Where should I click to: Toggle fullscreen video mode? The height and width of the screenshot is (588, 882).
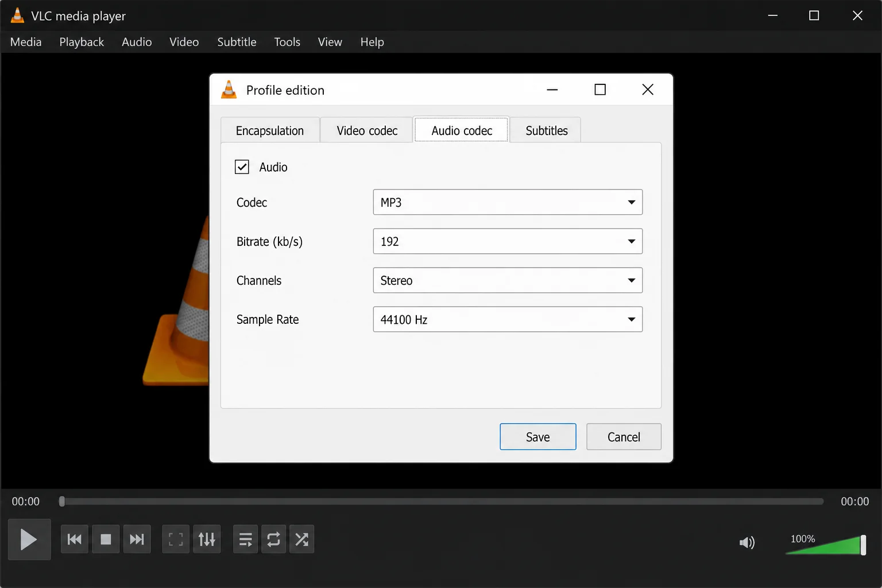[176, 539]
